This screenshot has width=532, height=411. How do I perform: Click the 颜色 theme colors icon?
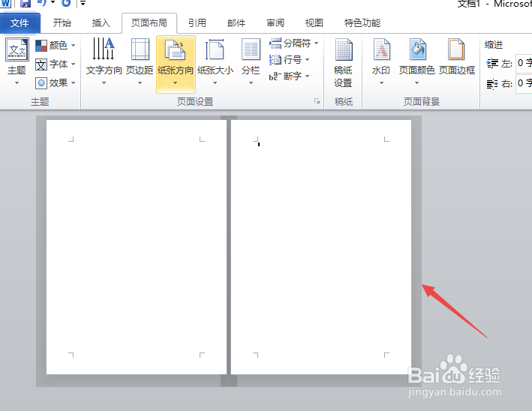pyautogui.click(x=41, y=46)
